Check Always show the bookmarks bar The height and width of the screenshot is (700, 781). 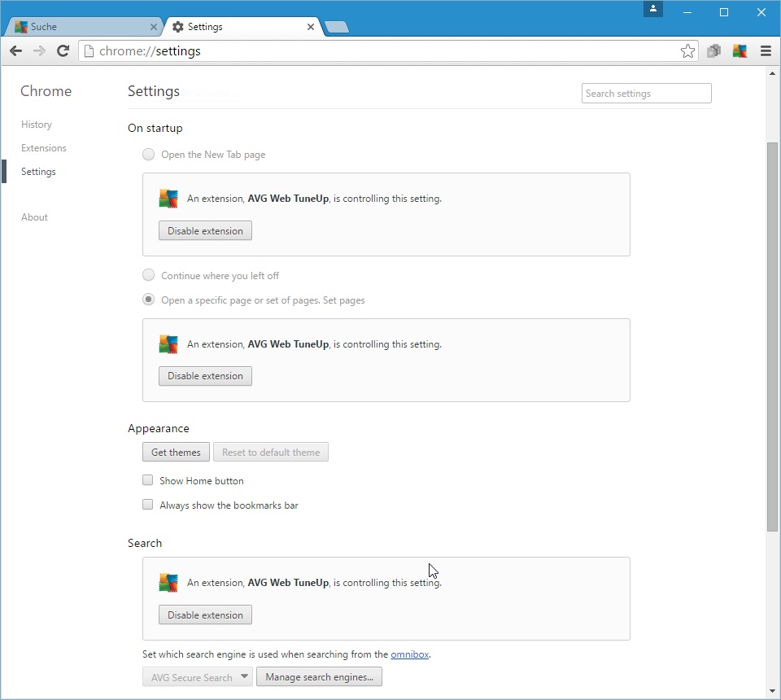click(147, 505)
